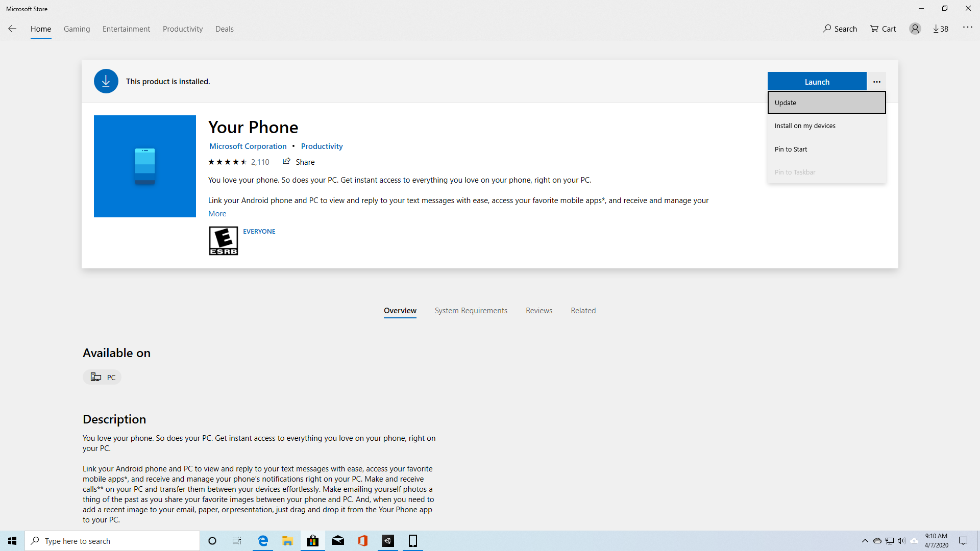Open OneDrive tray icon
This screenshot has width=980, height=551.
point(877,541)
